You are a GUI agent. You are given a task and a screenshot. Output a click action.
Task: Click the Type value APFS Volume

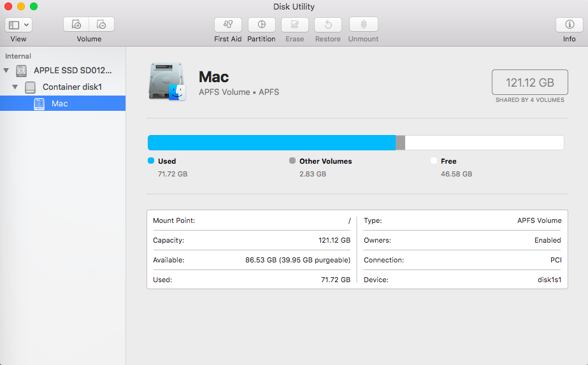pos(539,220)
